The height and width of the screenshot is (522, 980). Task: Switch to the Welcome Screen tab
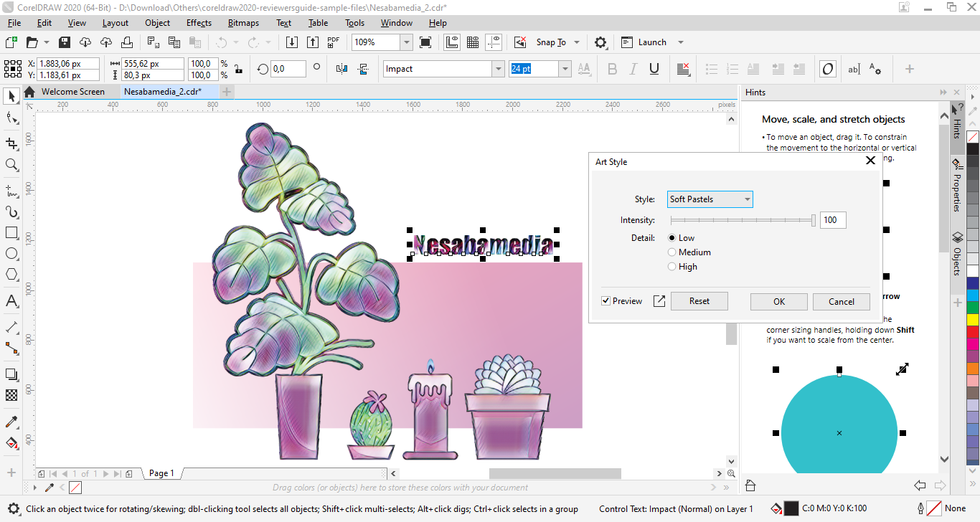click(x=72, y=92)
